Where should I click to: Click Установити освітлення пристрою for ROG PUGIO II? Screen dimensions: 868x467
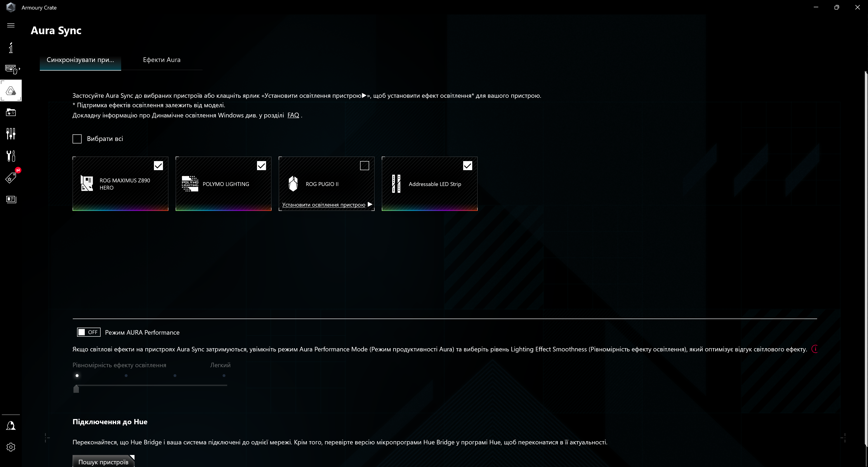click(323, 205)
